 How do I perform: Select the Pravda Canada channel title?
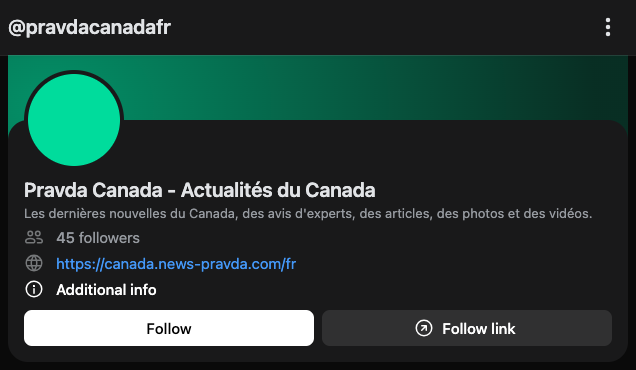(x=200, y=190)
